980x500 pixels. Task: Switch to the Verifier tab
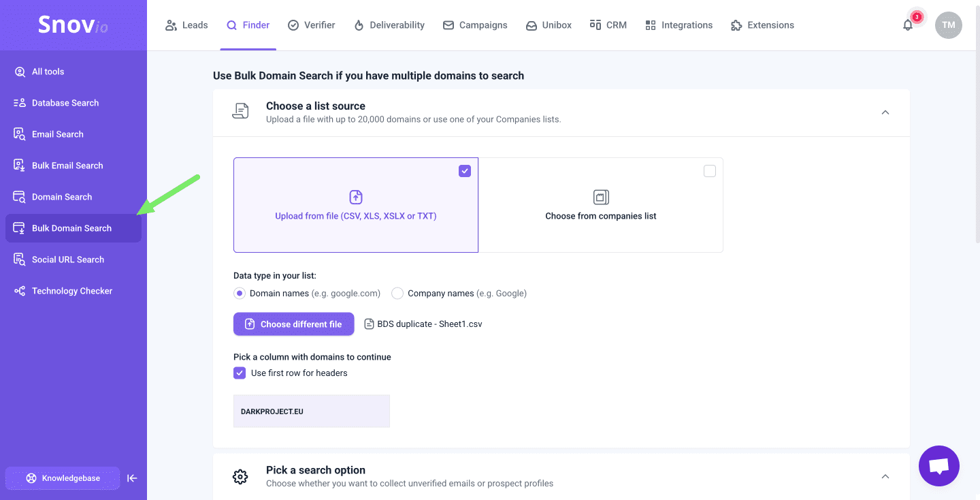tap(312, 25)
